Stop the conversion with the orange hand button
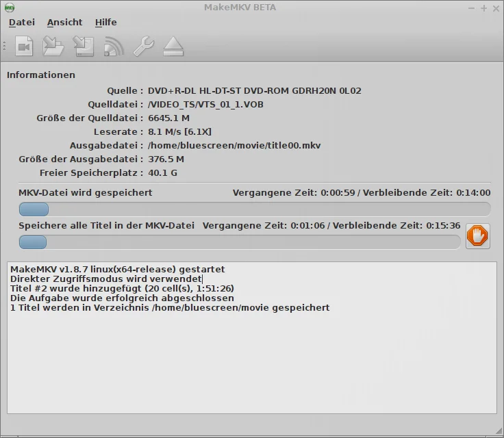Screen dimensions: 504x438 coord(477,236)
